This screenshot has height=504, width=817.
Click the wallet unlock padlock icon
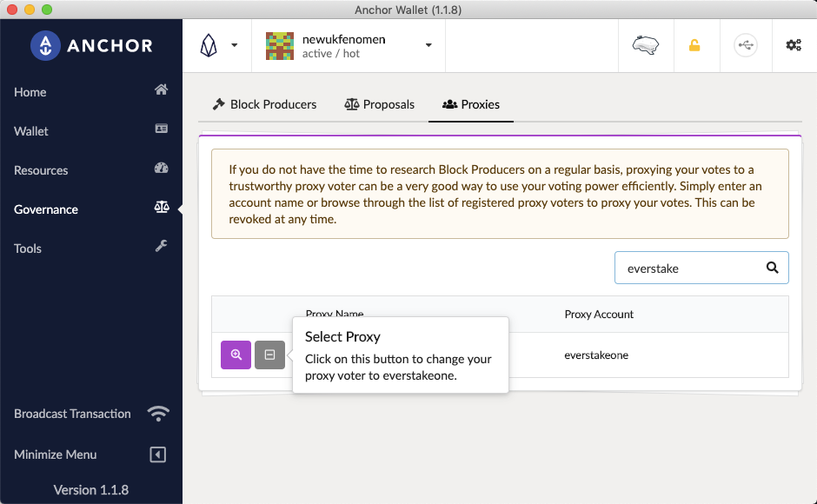(x=694, y=45)
